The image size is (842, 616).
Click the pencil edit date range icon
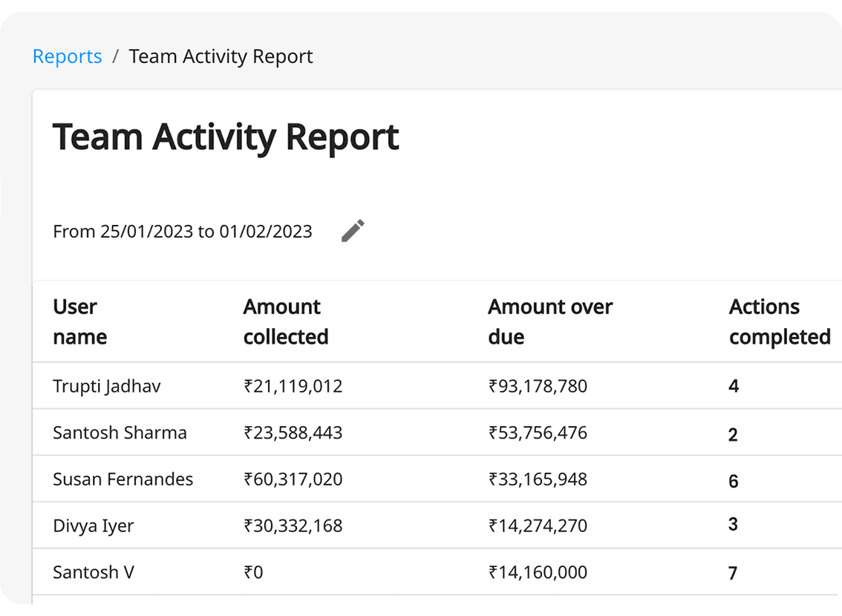pos(353,231)
